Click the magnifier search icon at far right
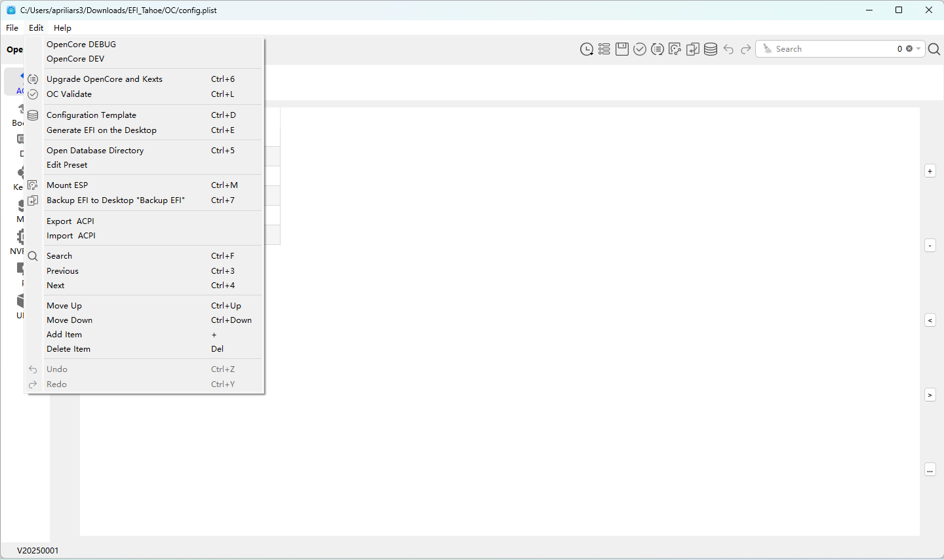This screenshot has width=944, height=560. pyautogui.click(x=934, y=49)
